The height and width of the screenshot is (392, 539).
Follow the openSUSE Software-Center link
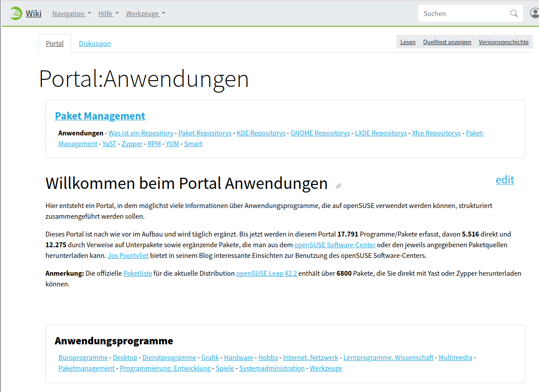coord(335,245)
